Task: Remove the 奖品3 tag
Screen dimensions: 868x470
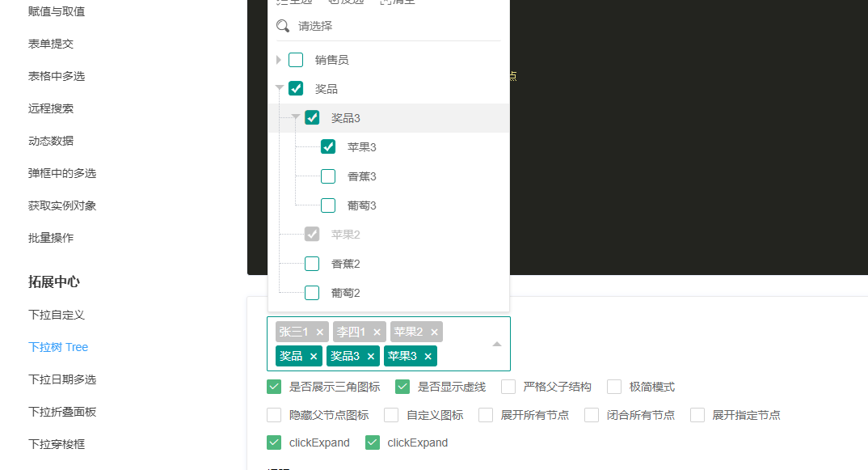Action: pos(370,355)
